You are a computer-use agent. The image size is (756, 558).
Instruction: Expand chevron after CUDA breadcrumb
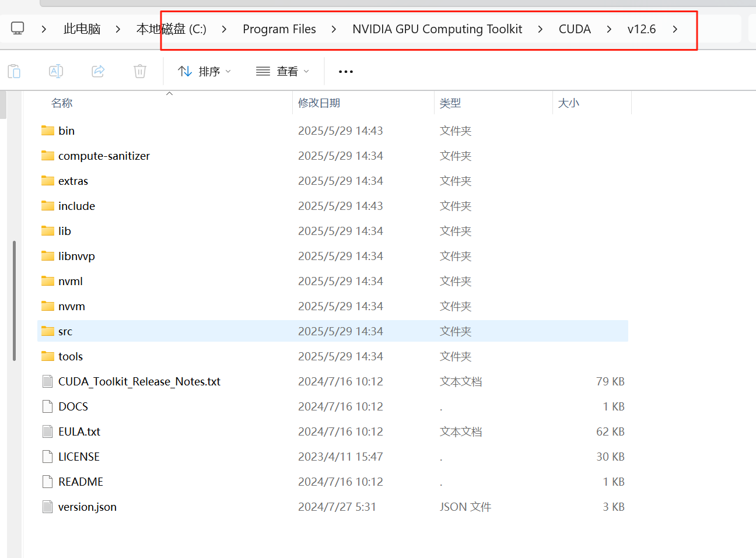coord(609,29)
